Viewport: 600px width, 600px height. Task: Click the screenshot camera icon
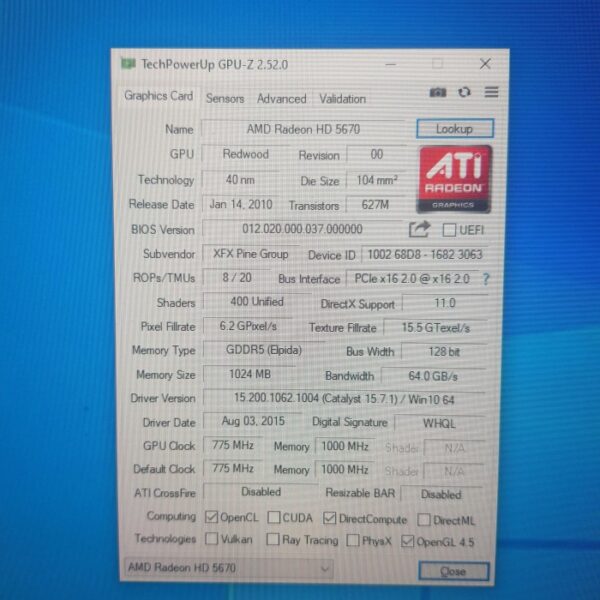tap(438, 92)
